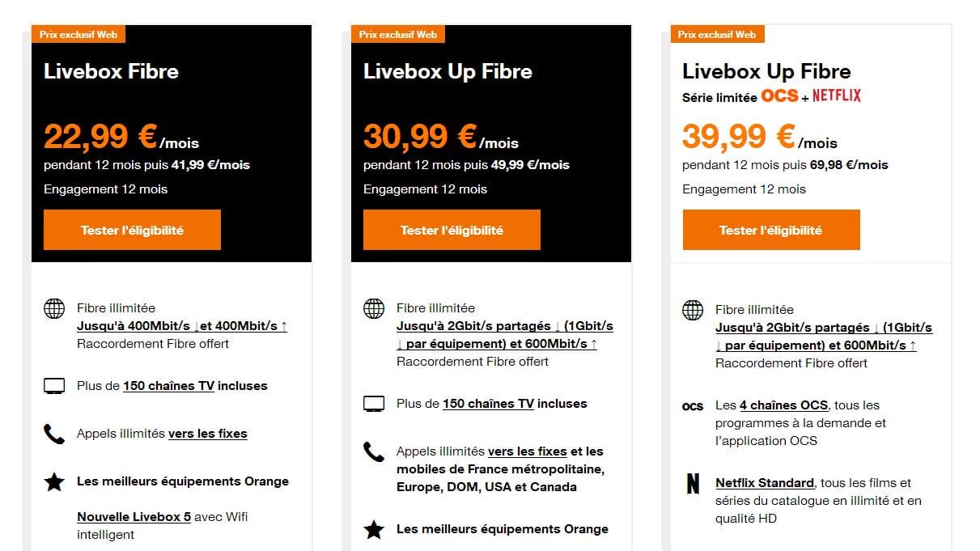Click the star icon on Livebox Up Fibre card

(x=373, y=529)
